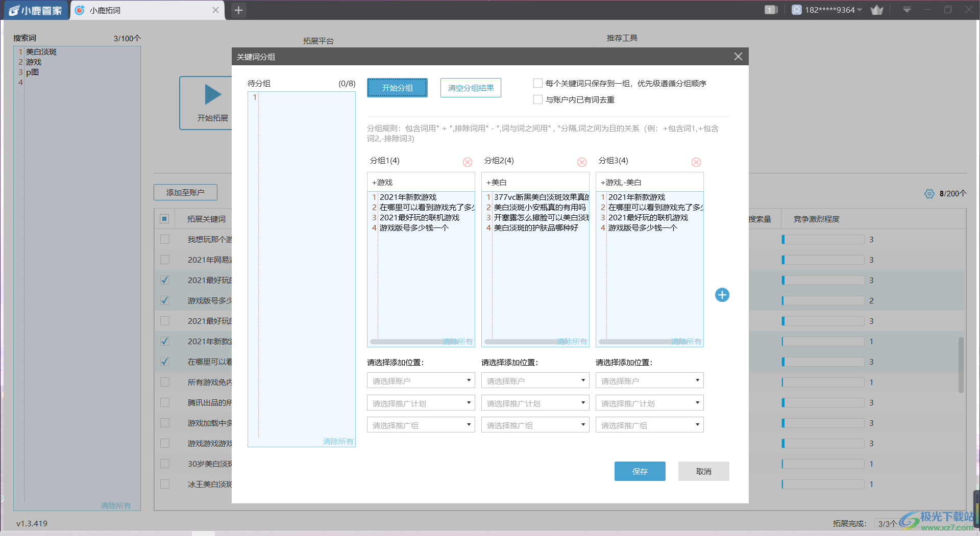Switch to the 小鹿拓词 tab
Screen dimensions: 980x536
pos(148,10)
